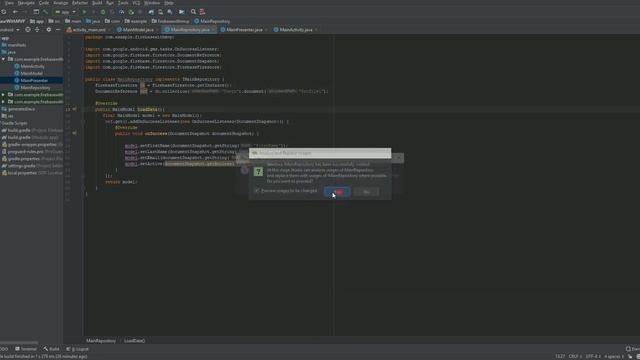Click the firebasewithmvp breadcrumb
Image resolution: width=640 pixels, height=360 pixels.
pos(171,21)
